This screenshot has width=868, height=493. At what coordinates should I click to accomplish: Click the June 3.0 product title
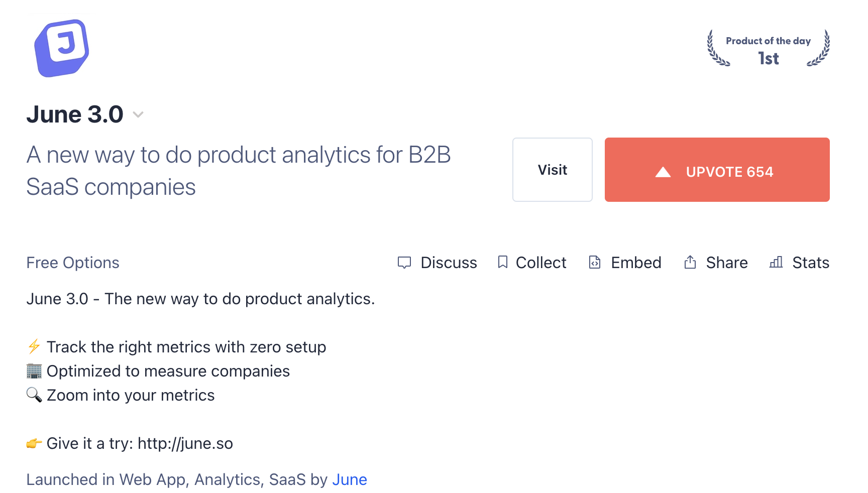(75, 114)
